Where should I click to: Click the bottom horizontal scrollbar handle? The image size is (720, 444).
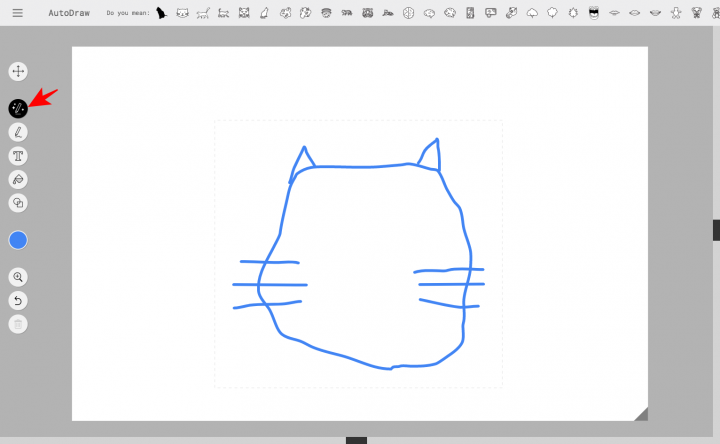click(356, 440)
